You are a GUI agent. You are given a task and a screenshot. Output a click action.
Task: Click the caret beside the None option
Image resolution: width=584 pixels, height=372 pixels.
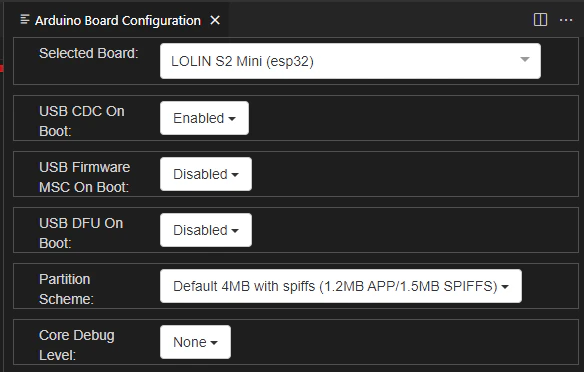214,343
